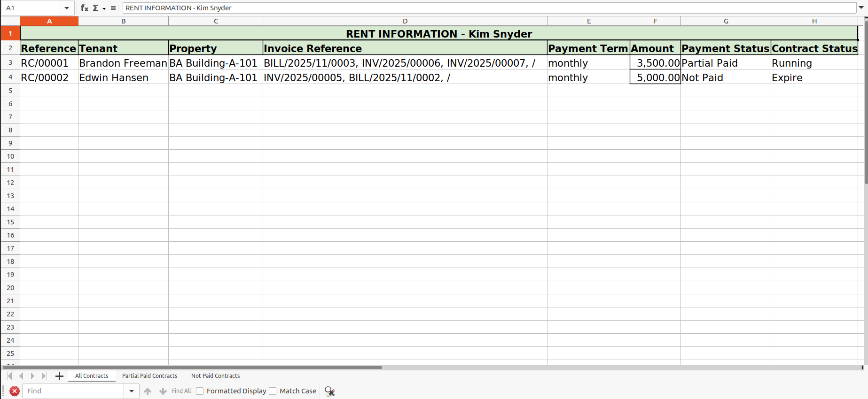Select cell RC/00001

point(49,62)
